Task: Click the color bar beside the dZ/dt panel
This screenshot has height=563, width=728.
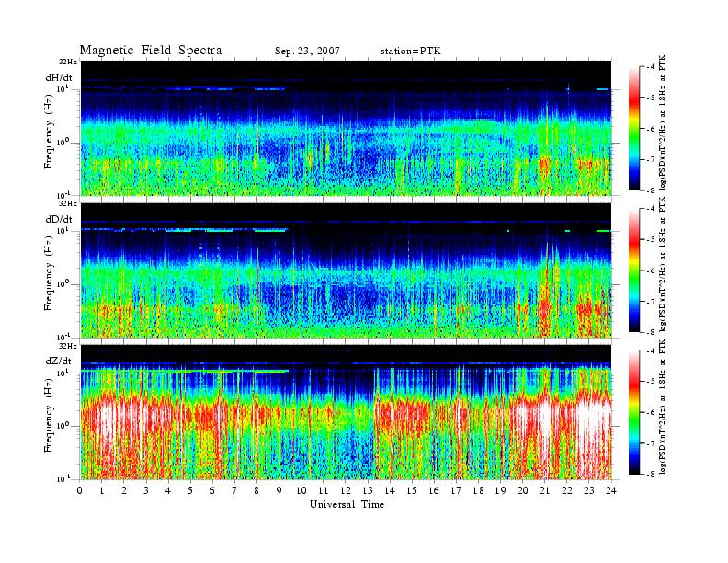Action: click(x=633, y=412)
